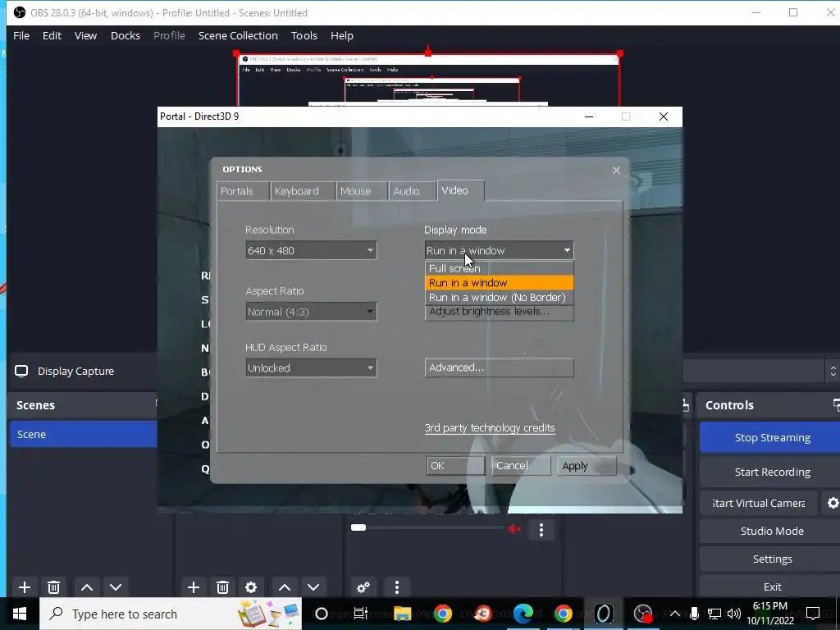Click OBS Studio taskbar icon
Image resolution: width=840 pixels, height=630 pixels.
[643, 614]
